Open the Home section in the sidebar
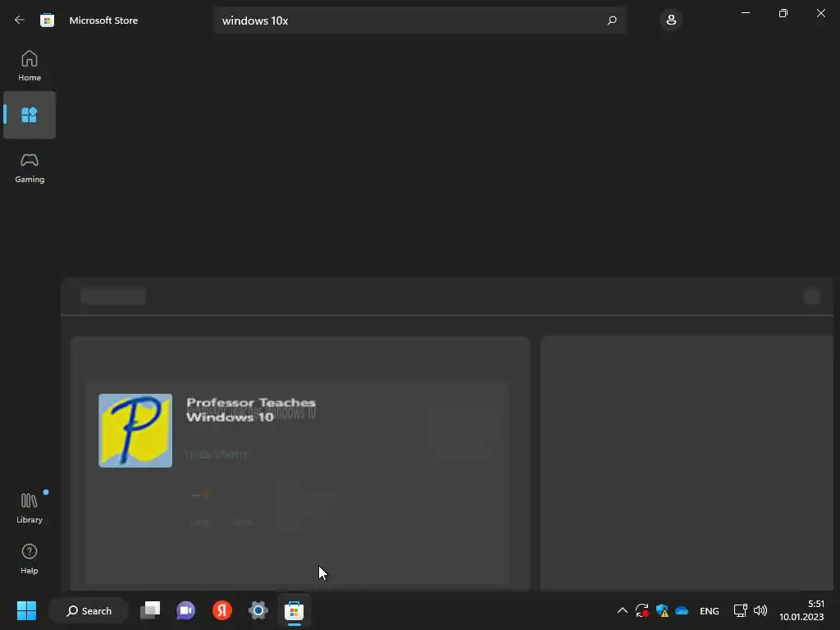The width and height of the screenshot is (840, 630). tap(30, 66)
